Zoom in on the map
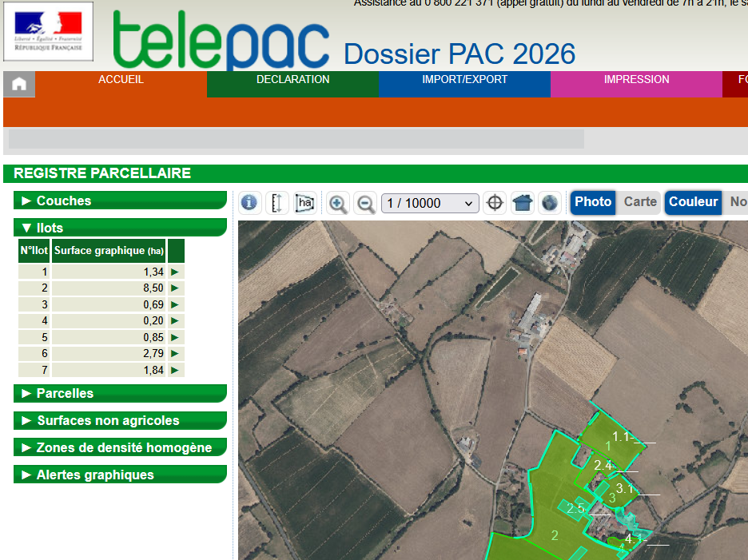This screenshot has height=560, width=748. [x=337, y=202]
